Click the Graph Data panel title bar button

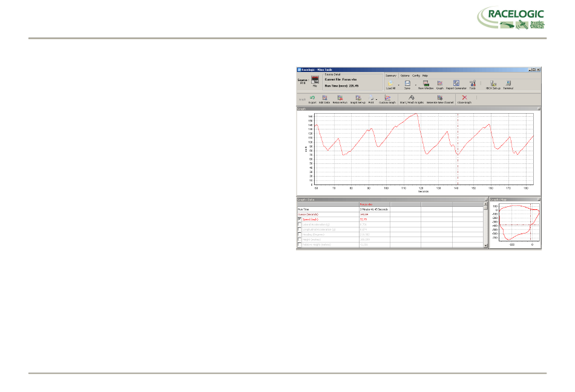[486, 200]
